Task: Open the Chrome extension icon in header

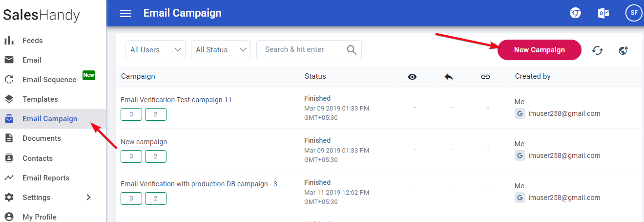Action: pos(576,13)
